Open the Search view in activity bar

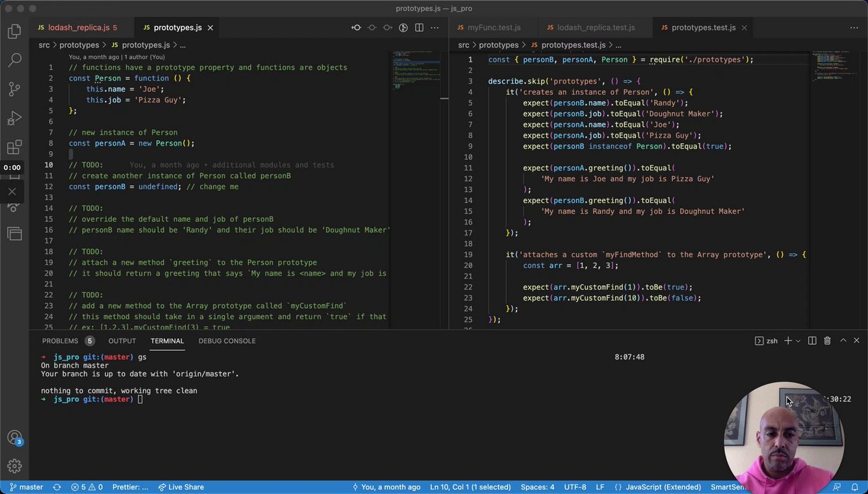click(x=14, y=60)
